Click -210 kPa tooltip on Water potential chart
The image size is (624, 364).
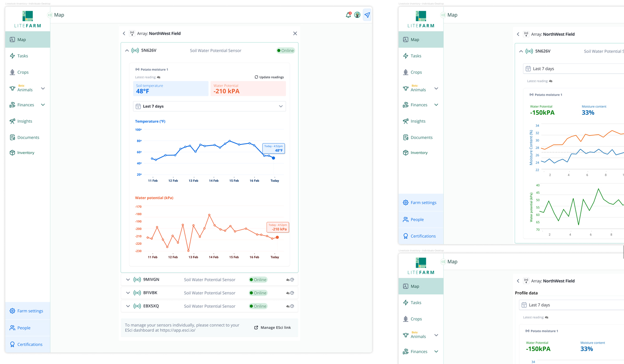pyautogui.click(x=278, y=227)
